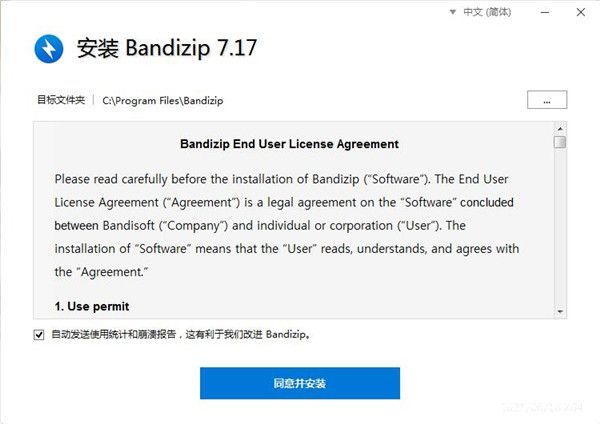Click the word Bandisoft in the license text
Viewport: 600px width, 424px height.
coord(128,225)
